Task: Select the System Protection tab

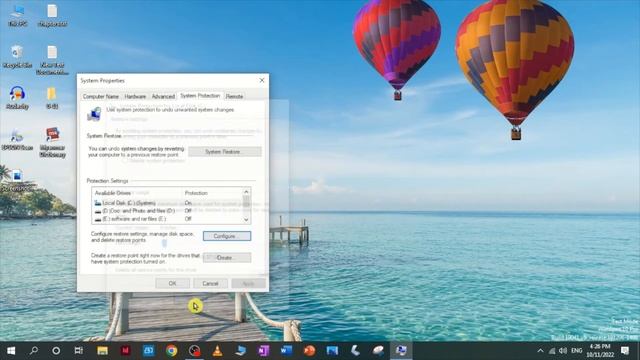Action: click(200, 96)
